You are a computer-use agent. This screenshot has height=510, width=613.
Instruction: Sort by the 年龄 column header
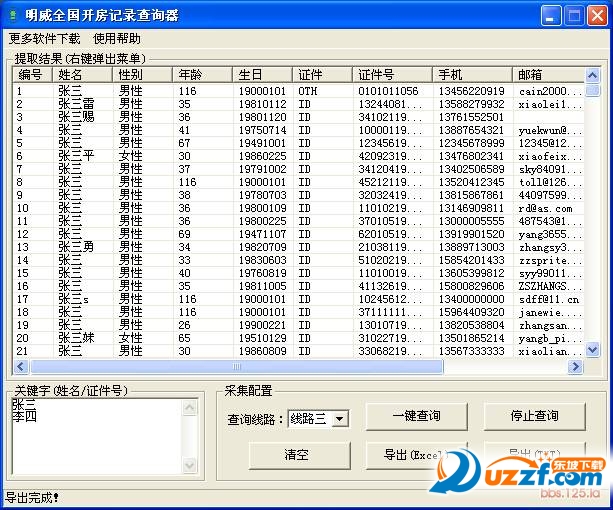(x=203, y=75)
